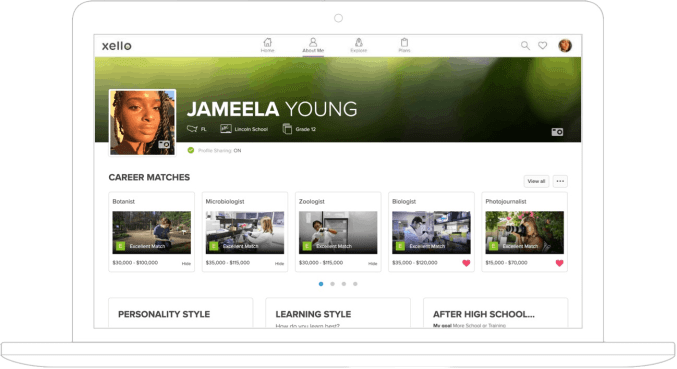Change profile photo via camera icon
This screenshot has height=369, width=677.
(x=164, y=145)
